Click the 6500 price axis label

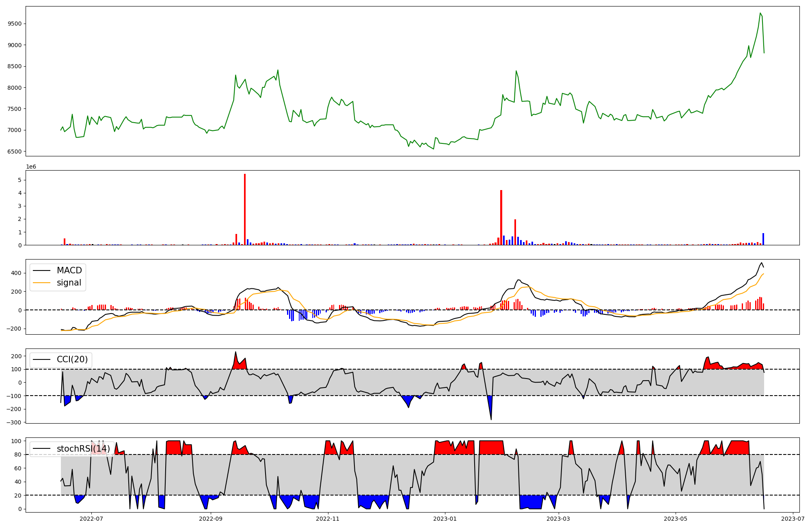[15, 151]
